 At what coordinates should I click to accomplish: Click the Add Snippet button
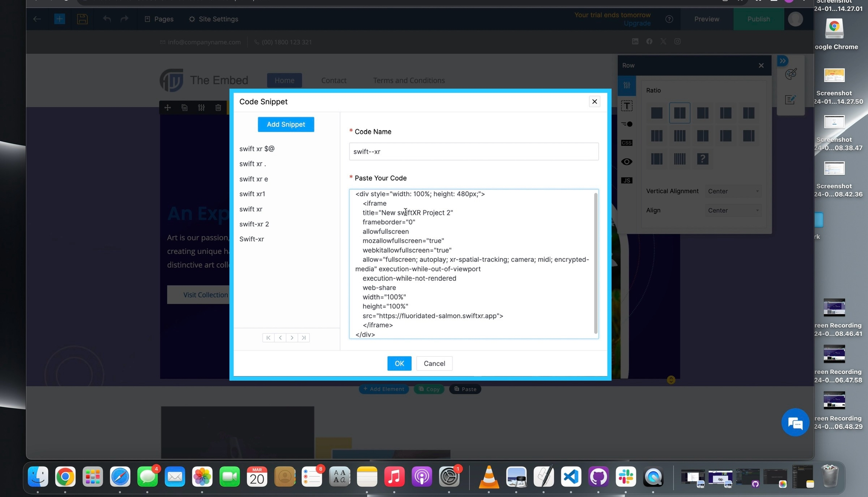click(x=286, y=124)
